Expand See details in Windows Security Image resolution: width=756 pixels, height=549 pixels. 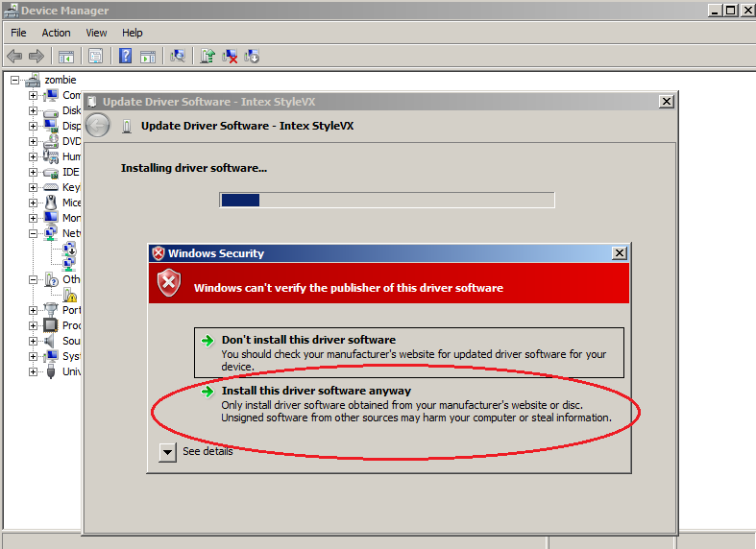coord(168,452)
